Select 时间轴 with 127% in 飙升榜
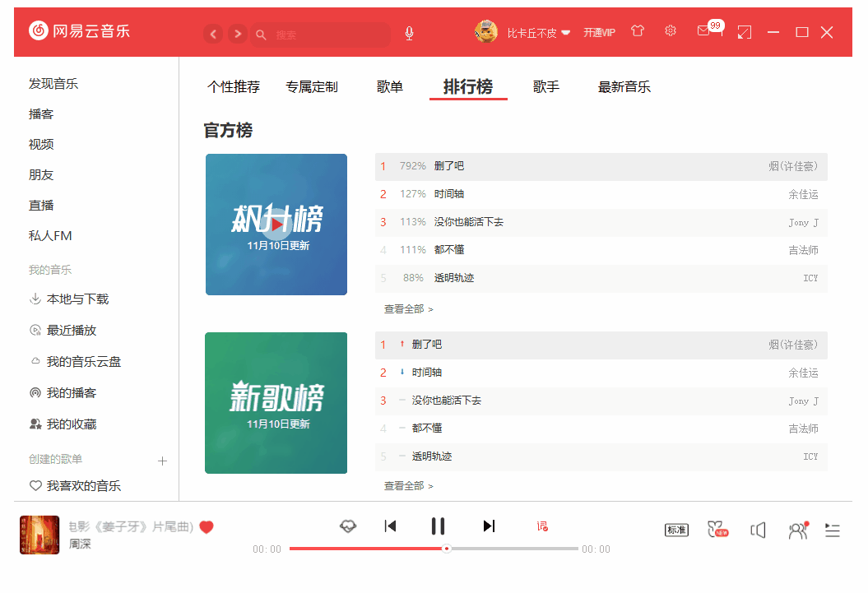Screen dimensions: 868x593 pyautogui.click(x=601, y=194)
